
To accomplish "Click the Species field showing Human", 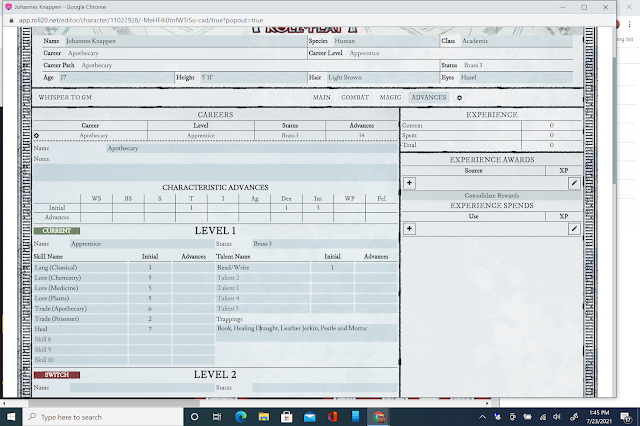I will 386,41.
